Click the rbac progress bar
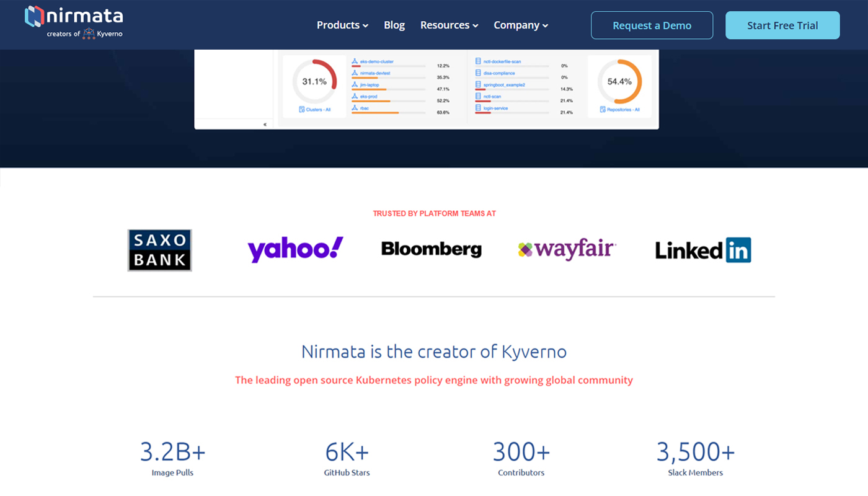The image size is (868, 496). pos(388,113)
